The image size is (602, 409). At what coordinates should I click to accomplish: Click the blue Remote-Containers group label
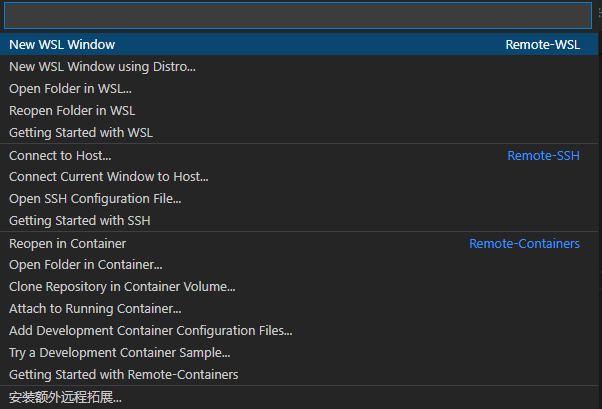click(x=524, y=244)
